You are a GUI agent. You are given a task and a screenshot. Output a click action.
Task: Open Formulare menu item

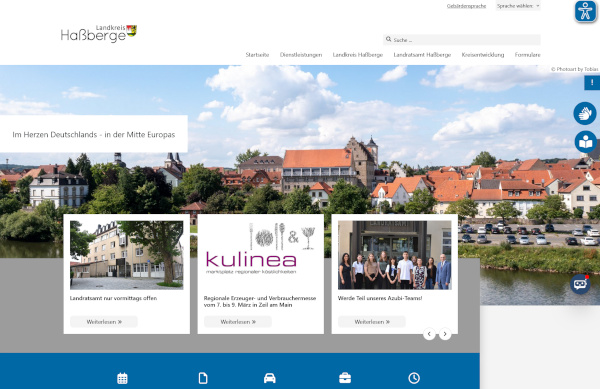527,55
